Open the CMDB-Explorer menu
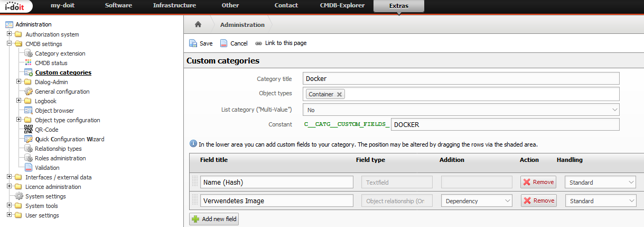644x227 pixels. [x=342, y=5]
